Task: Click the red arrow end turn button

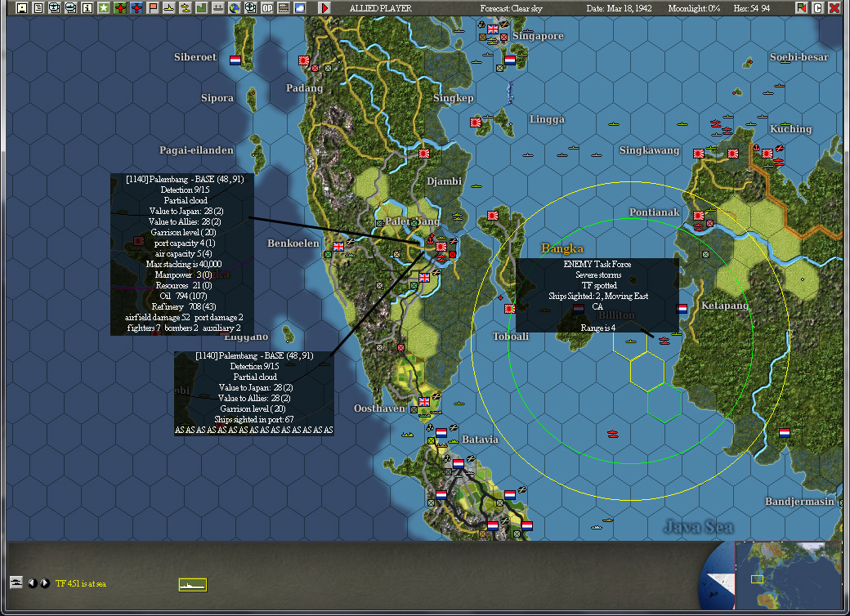Action: coord(324,8)
